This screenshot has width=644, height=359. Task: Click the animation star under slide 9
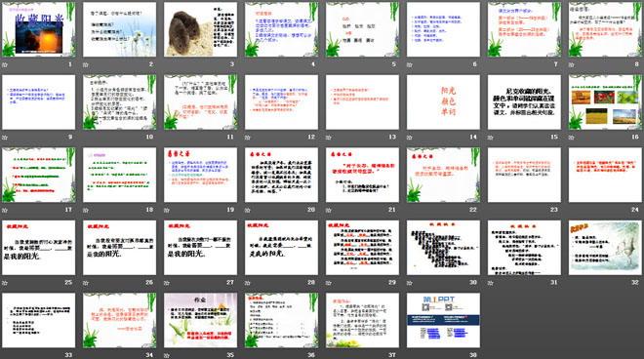(x=5, y=138)
